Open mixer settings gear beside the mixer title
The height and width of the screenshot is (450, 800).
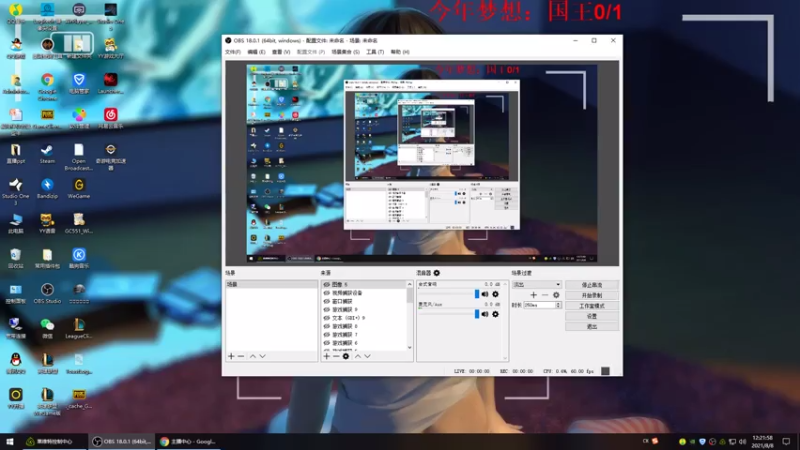coord(437,273)
